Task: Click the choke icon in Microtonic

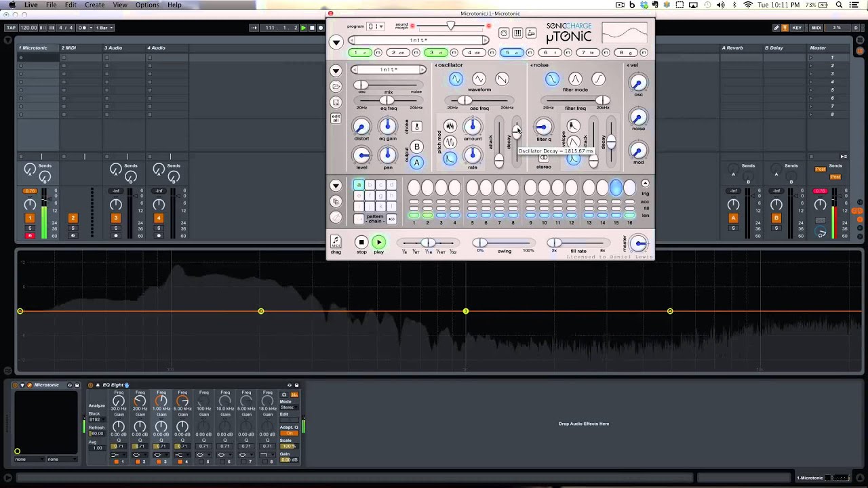Action: click(x=416, y=127)
